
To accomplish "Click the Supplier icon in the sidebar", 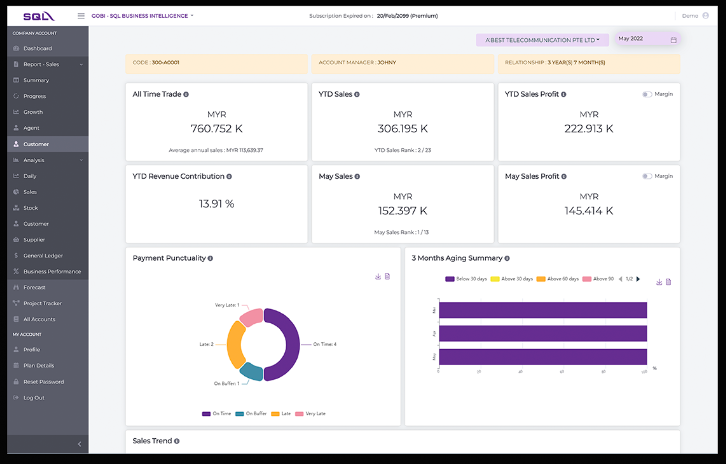I will 16,240.
